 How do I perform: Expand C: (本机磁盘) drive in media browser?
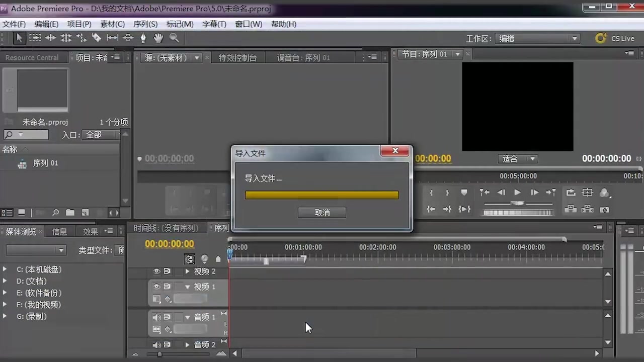point(5,269)
